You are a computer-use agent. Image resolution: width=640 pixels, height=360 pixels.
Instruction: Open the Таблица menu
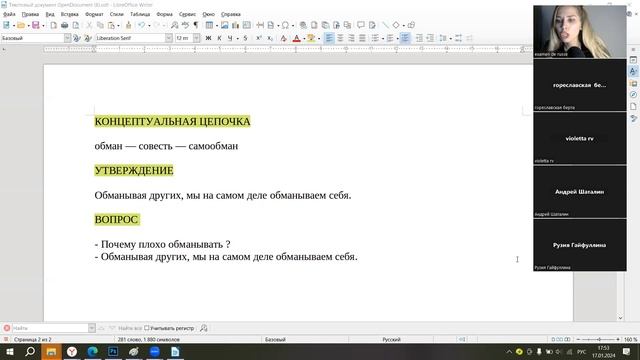coord(140,14)
